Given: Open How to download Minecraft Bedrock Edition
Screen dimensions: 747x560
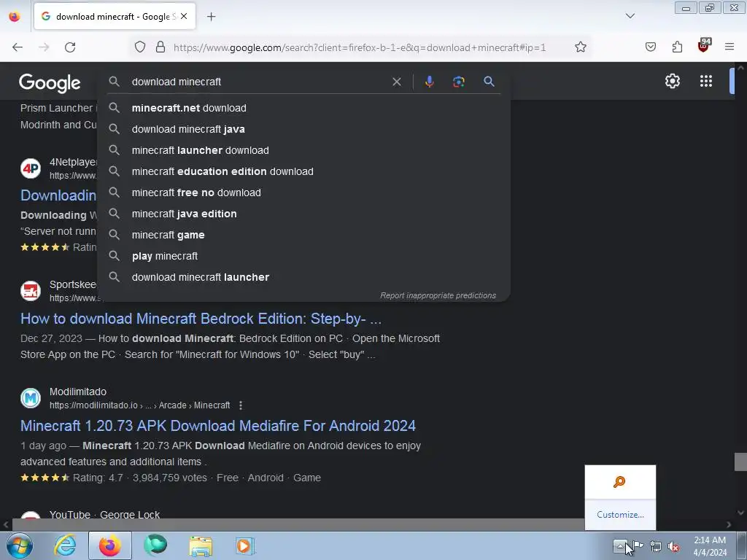Looking at the screenshot, I should click(201, 319).
